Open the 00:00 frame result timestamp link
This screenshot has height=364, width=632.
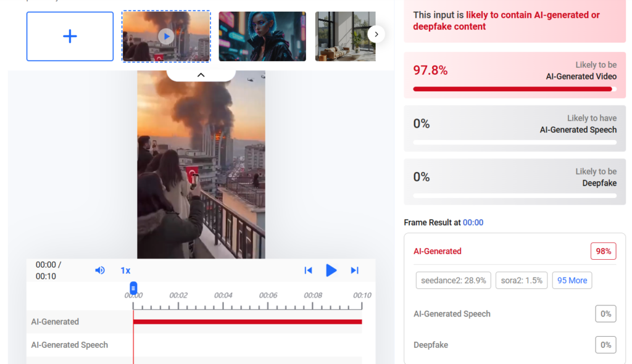(473, 222)
